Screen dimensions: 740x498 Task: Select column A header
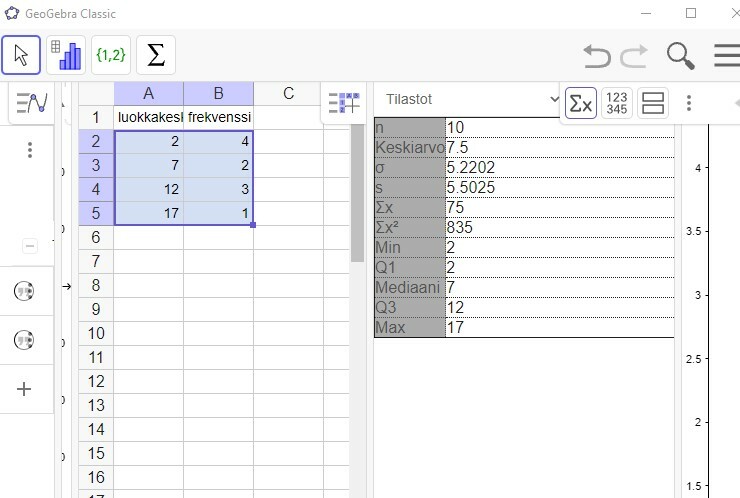tap(149, 93)
